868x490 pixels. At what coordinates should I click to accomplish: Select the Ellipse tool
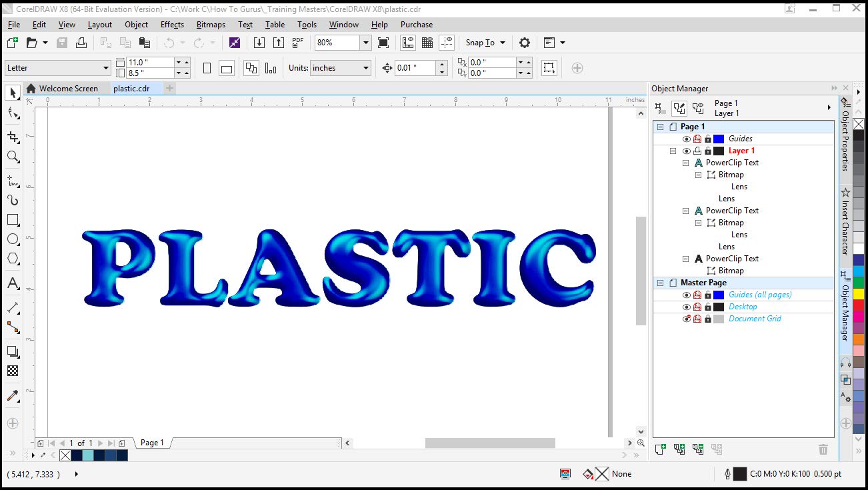[x=13, y=239]
